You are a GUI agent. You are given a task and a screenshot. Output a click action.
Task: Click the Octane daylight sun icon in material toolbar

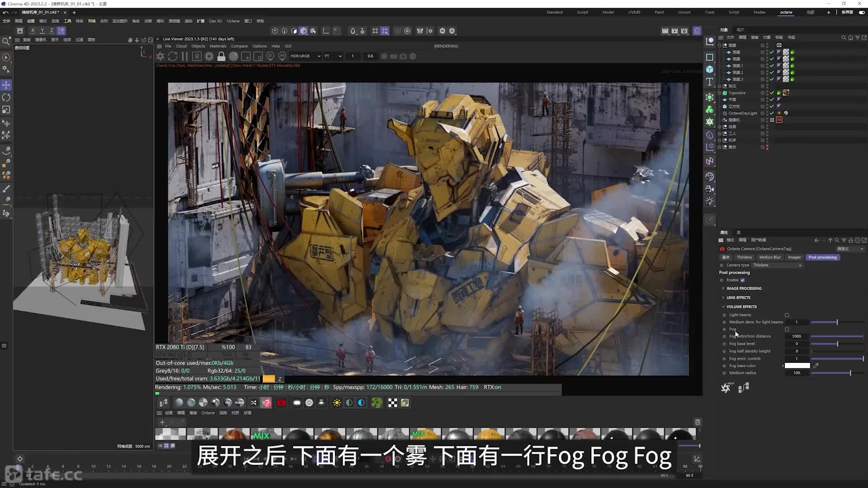(337, 403)
